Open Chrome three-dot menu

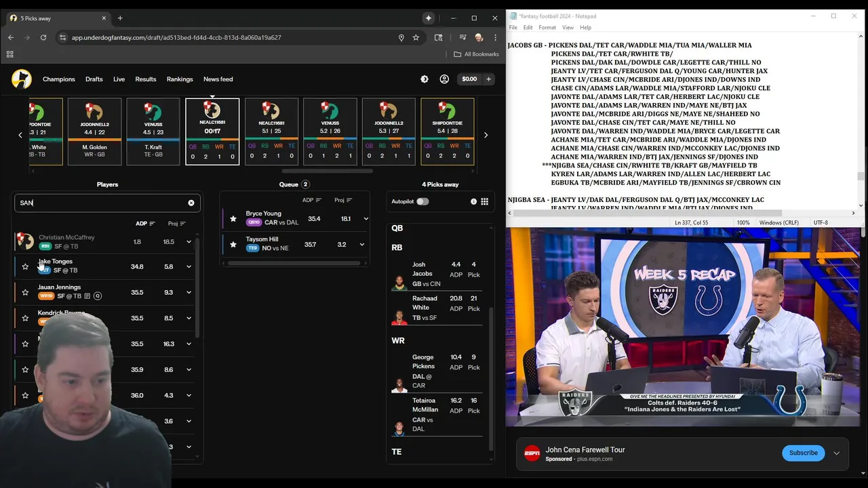tap(495, 37)
